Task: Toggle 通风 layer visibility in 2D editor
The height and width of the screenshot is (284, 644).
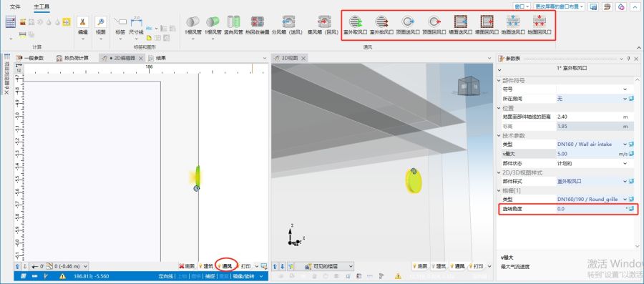Action: tap(225, 266)
